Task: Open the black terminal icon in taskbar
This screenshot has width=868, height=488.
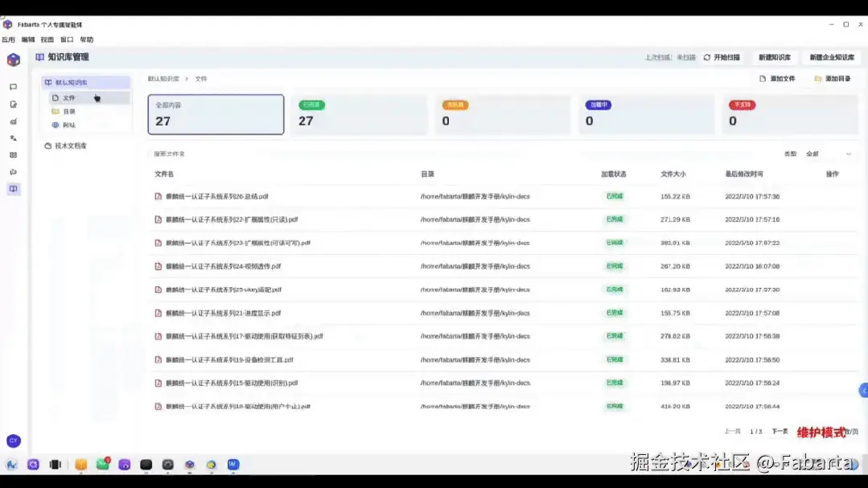Action: click(146, 465)
